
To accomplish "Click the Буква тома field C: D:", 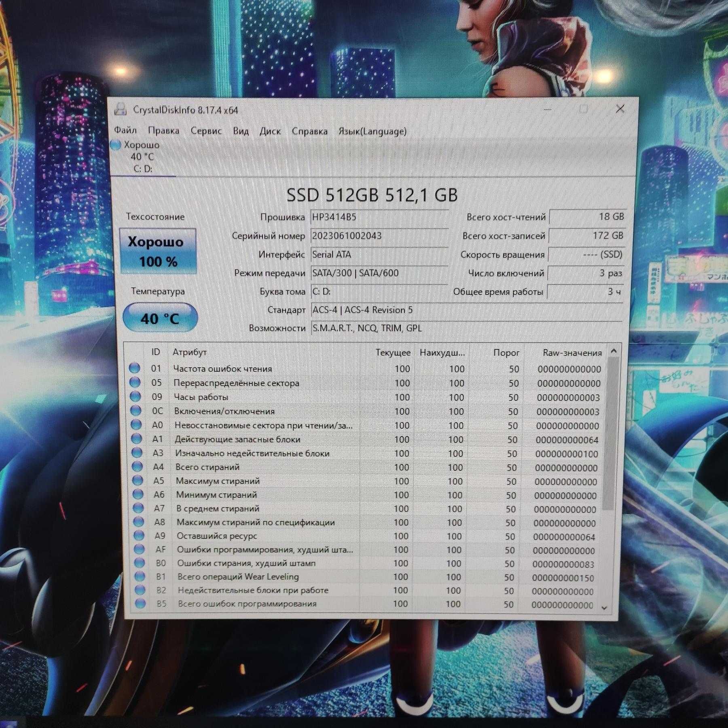I will tap(379, 292).
